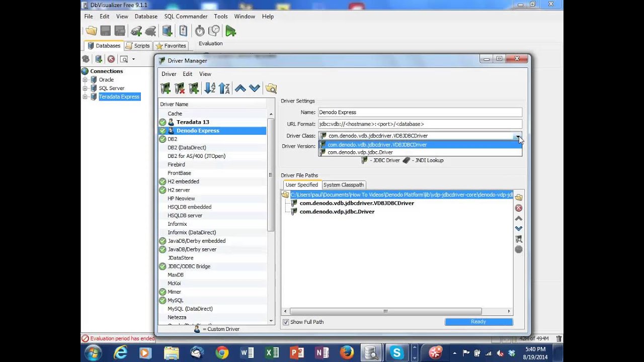Move driver path down with blue arrow
Screen dimensions: 644x362
click(x=519, y=228)
